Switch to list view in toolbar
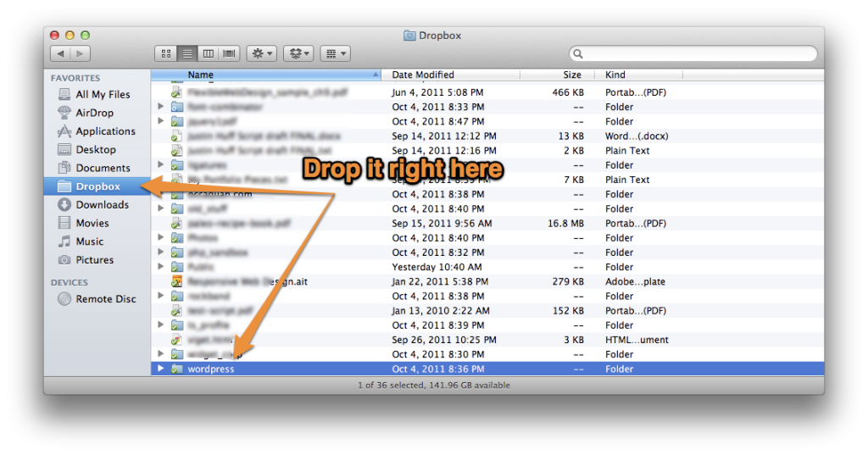 click(187, 53)
